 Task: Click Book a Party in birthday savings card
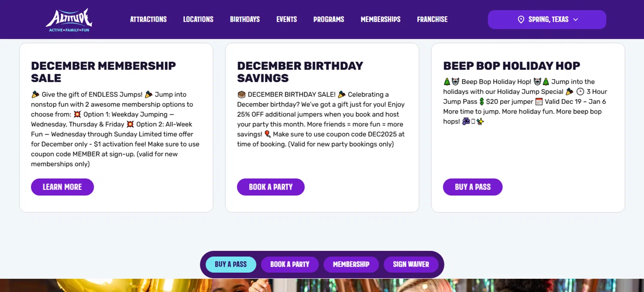click(x=270, y=187)
